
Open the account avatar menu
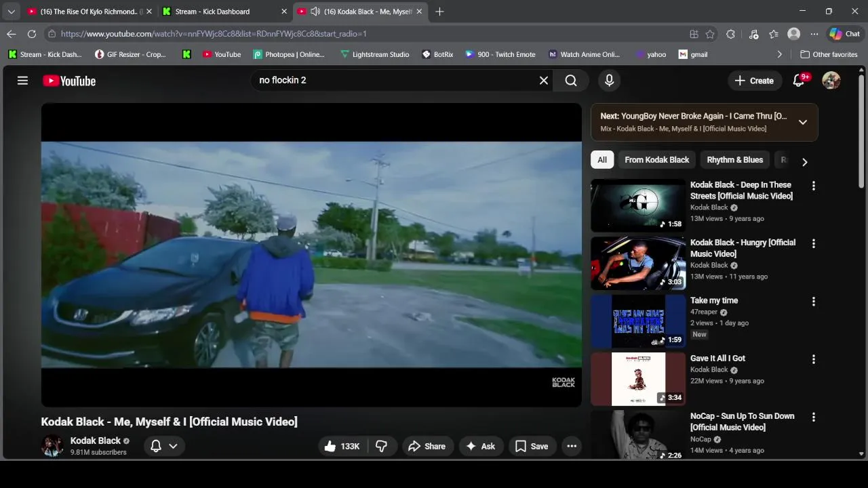click(x=831, y=81)
